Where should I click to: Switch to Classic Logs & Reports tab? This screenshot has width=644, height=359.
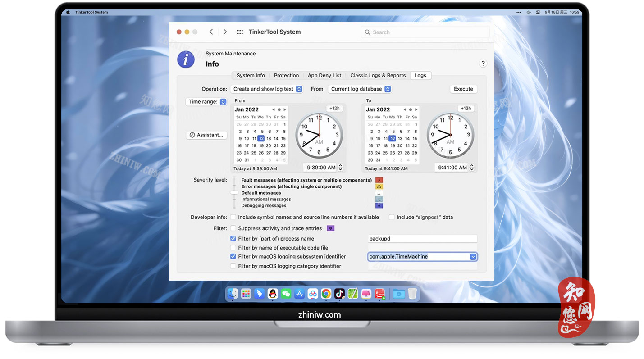pyautogui.click(x=378, y=76)
